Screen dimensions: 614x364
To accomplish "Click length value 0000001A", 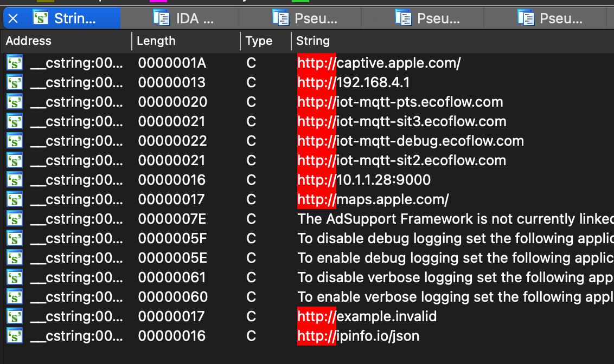I will [x=172, y=63].
